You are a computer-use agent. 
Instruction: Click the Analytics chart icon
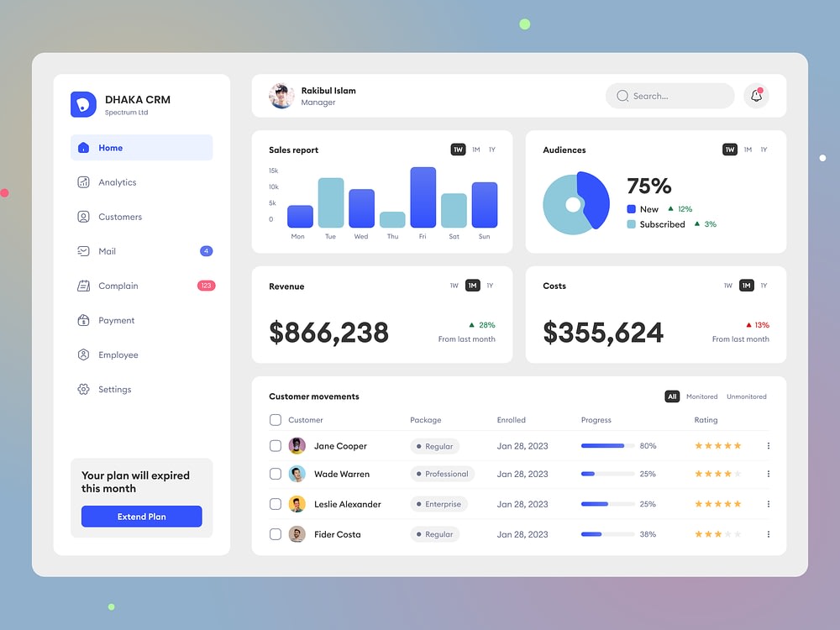(x=83, y=182)
